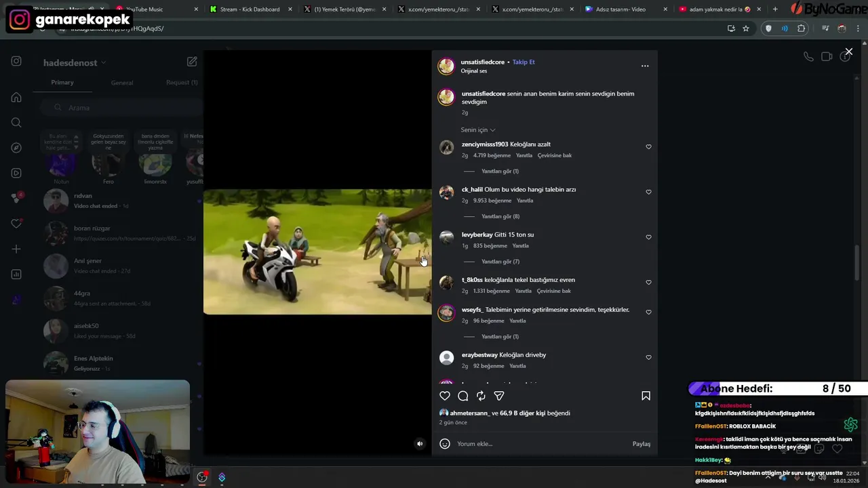Viewport: 868px width, 488px height.
Task: Open the Search icon in Instagram sidebar
Action: (x=16, y=123)
